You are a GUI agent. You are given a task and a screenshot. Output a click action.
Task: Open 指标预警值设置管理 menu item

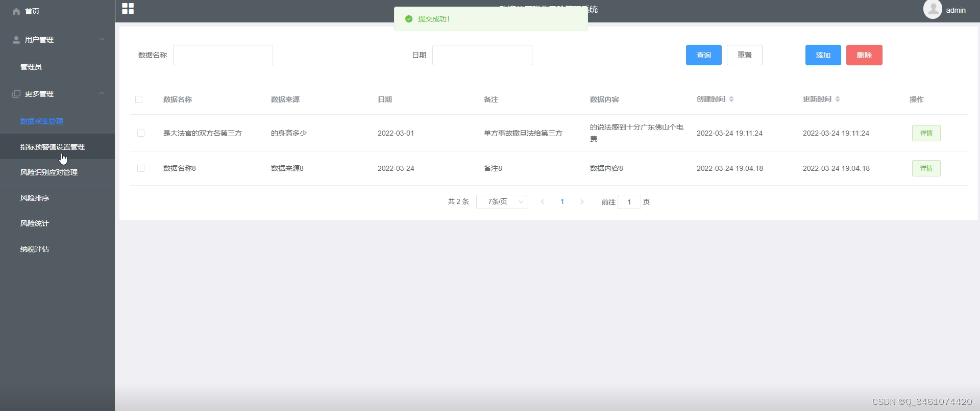(57, 147)
